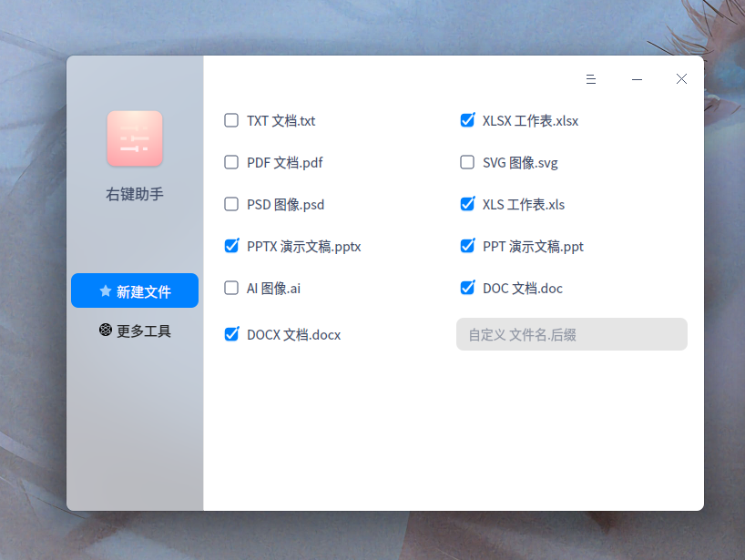This screenshot has width=745, height=560.
Task: Enable the SVG 图像.svg checkbox
Action: [467, 162]
